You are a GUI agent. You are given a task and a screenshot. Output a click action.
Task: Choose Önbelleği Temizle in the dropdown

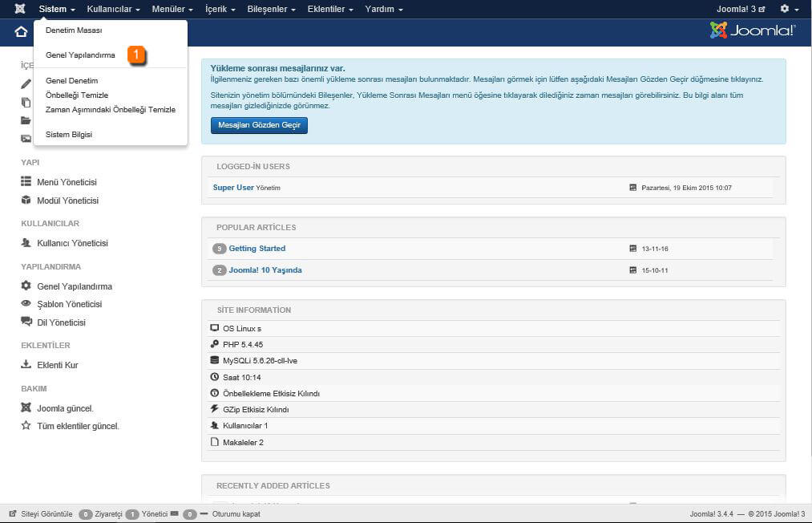[77, 95]
